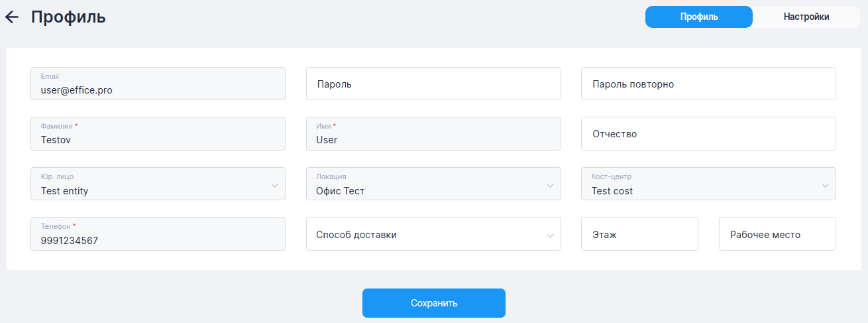The width and height of the screenshot is (868, 323).
Task: Switch to the Настройки tab
Action: [x=806, y=17]
